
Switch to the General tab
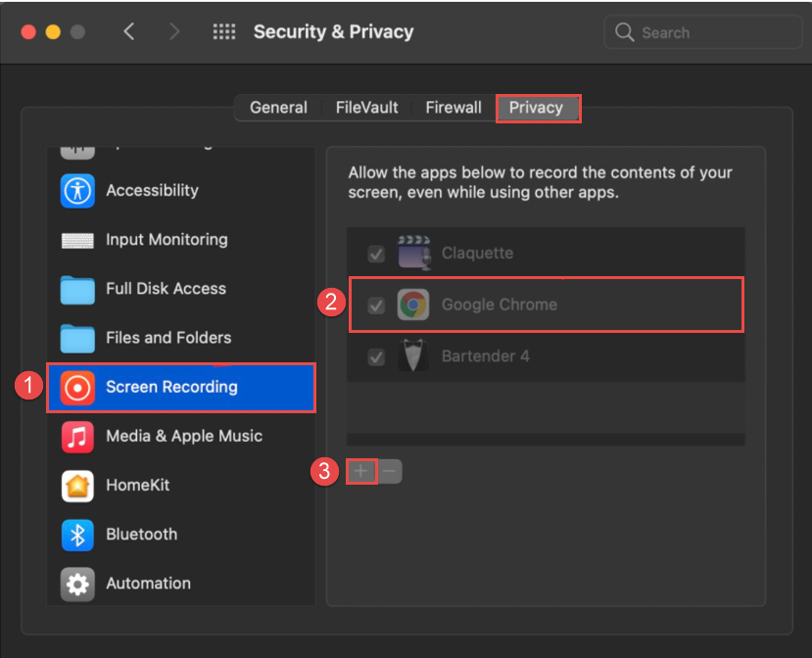click(278, 108)
